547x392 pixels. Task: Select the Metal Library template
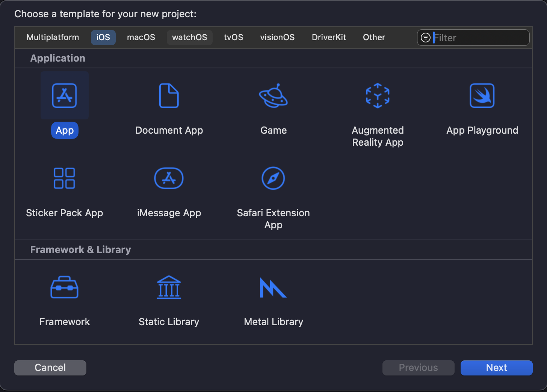coord(273,287)
